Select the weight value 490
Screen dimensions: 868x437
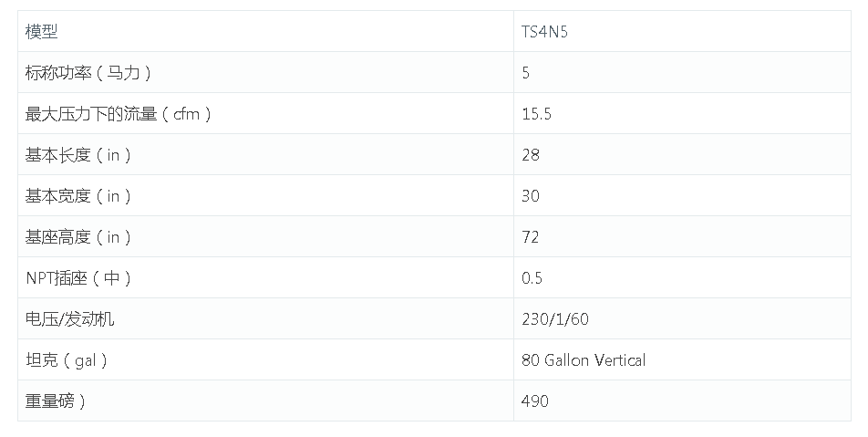(x=534, y=401)
